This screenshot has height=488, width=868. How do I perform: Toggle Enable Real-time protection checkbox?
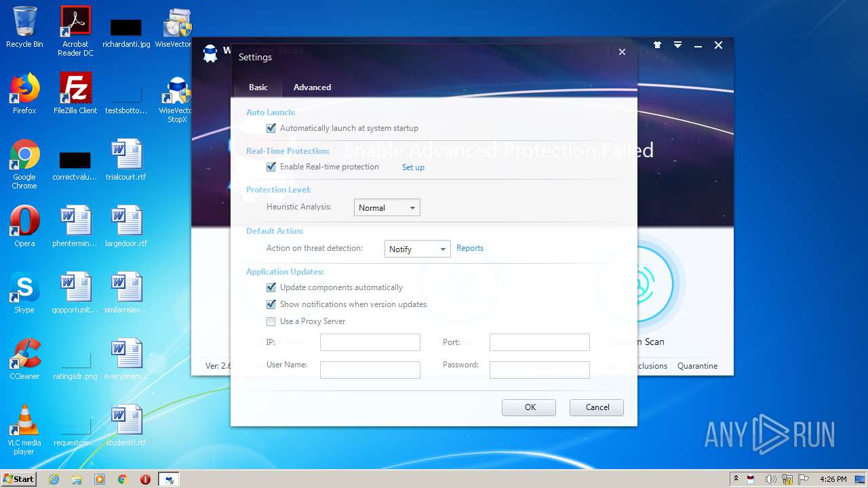pyautogui.click(x=271, y=167)
